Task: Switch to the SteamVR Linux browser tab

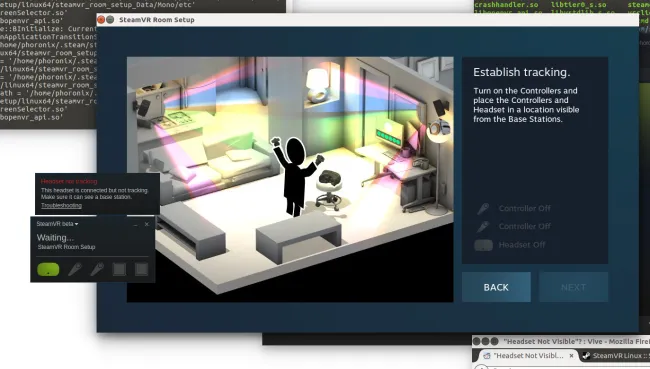Action: (615, 356)
